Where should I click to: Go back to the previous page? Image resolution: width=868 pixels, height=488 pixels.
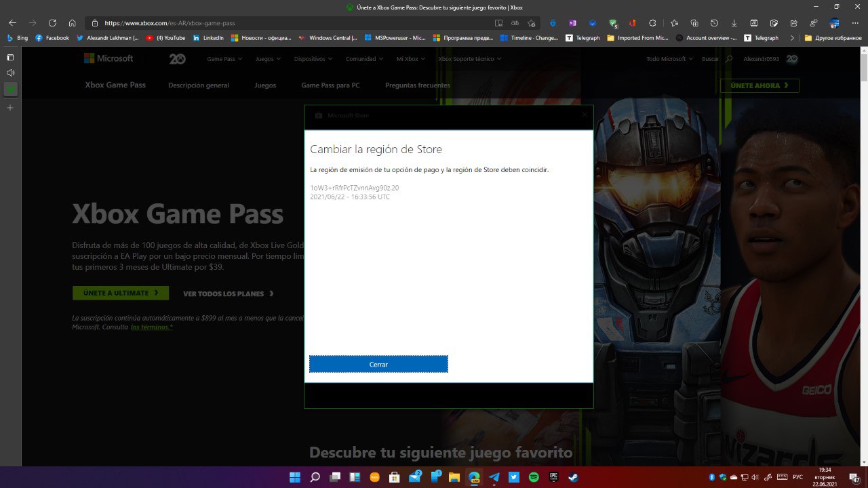(12, 23)
